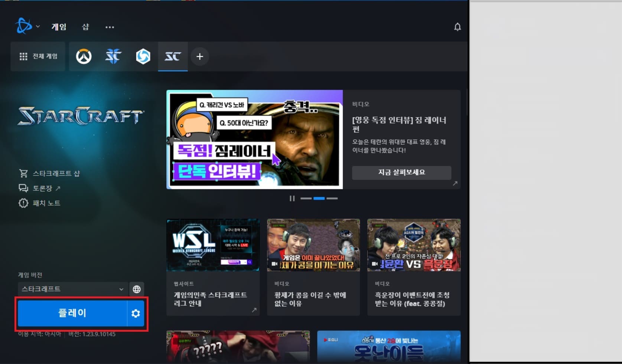
Task: Open the WSL league thumbnail
Action: point(213,245)
